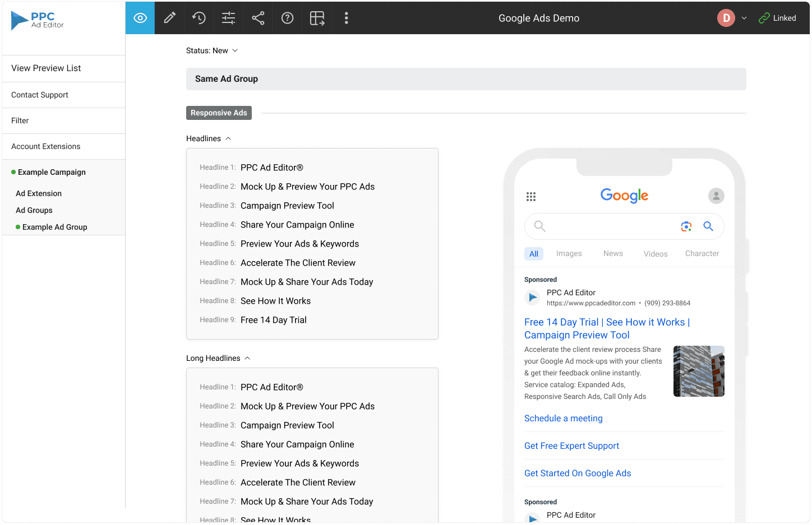The image size is (812, 525).
Task: Open Contact Support in sidebar
Action: click(63, 95)
